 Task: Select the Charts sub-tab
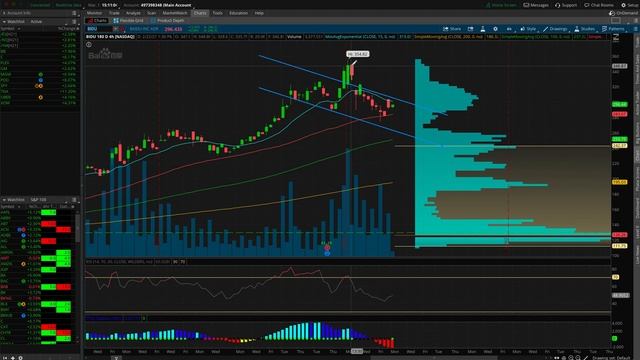click(97, 20)
